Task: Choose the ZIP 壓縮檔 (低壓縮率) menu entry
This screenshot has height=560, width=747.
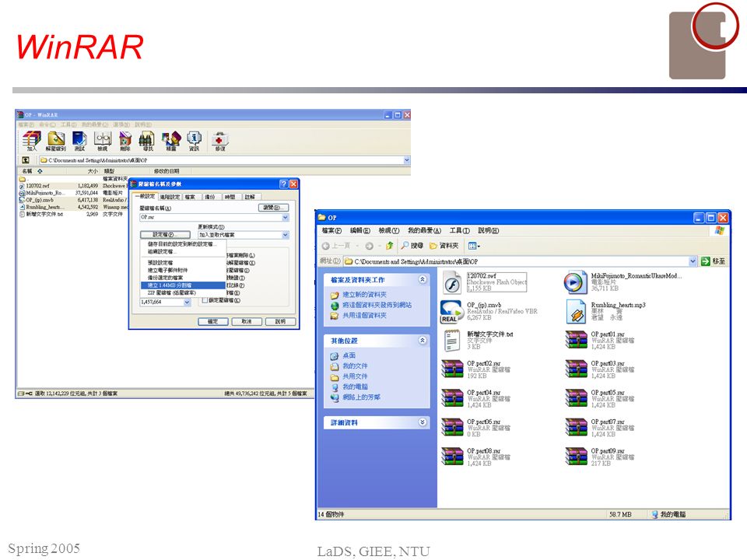Action: (x=183, y=293)
